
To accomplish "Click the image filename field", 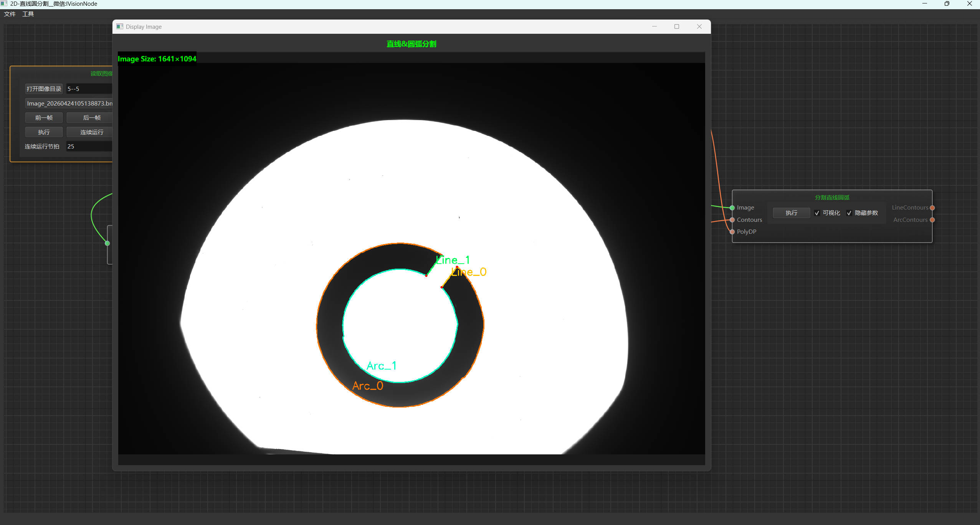I will [69, 104].
